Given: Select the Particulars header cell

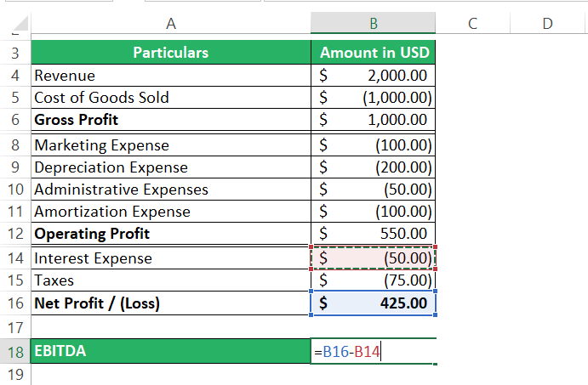Looking at the screenshot, I should 171,53.
